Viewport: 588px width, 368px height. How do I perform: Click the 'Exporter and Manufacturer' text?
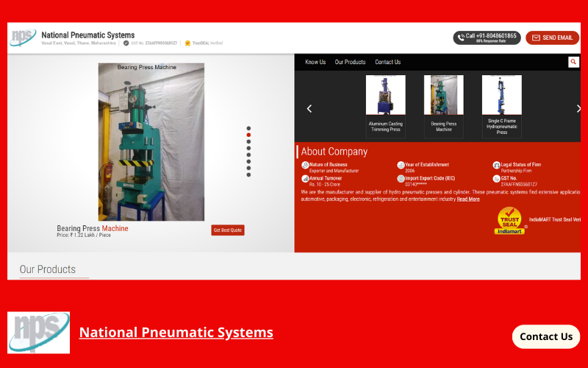(x=334, y=171)
